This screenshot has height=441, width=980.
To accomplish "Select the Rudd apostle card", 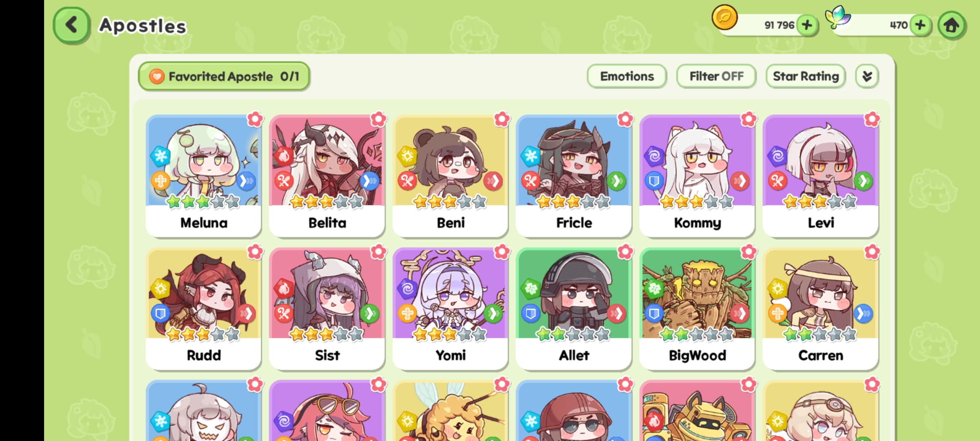I will (x=203, y=309).
